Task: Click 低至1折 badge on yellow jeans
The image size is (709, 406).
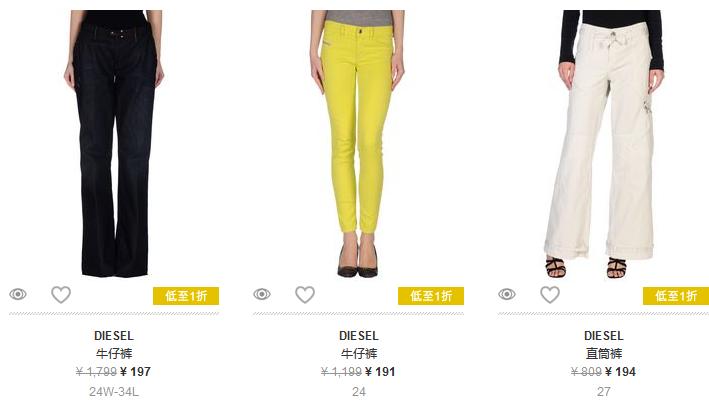Action: (x=431, y=296)
